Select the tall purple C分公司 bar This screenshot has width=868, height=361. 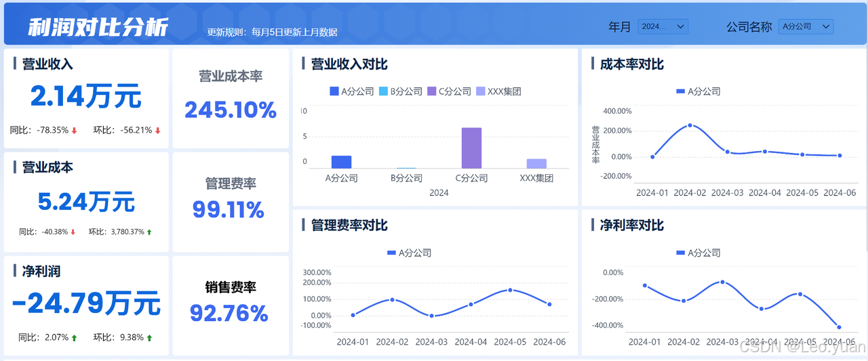click(x=471, y=148)
